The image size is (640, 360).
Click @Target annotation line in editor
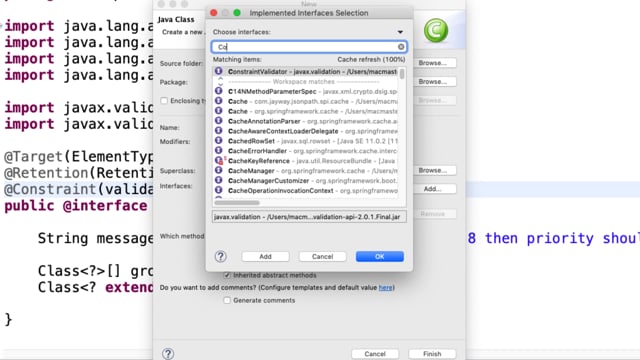click(x=79, y=157)
